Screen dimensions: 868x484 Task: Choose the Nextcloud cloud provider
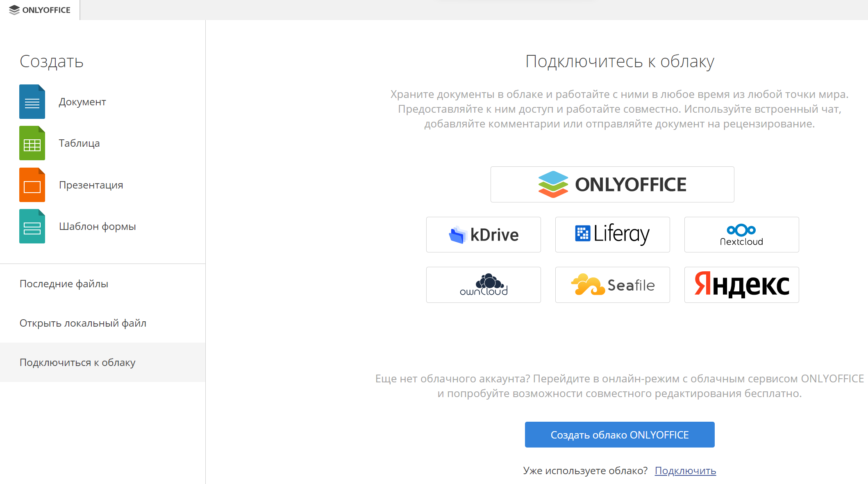742,234
